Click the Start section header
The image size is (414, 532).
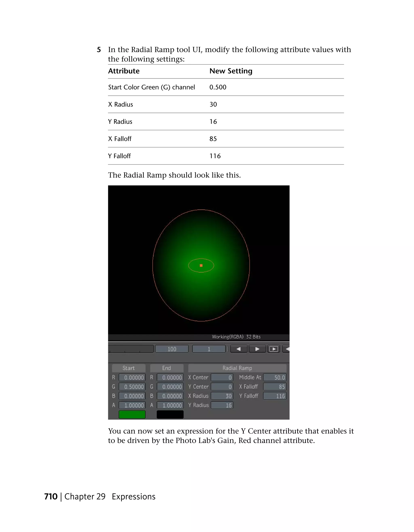click(129, 368)
